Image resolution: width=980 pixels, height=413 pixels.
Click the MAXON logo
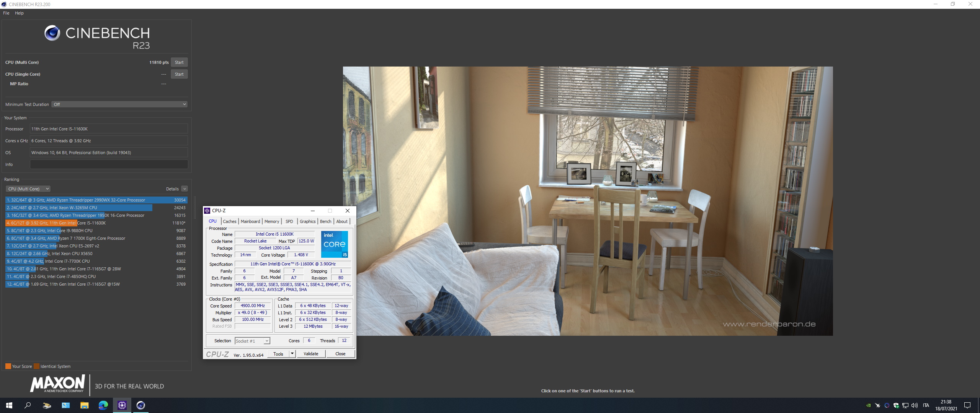[57, 384]
